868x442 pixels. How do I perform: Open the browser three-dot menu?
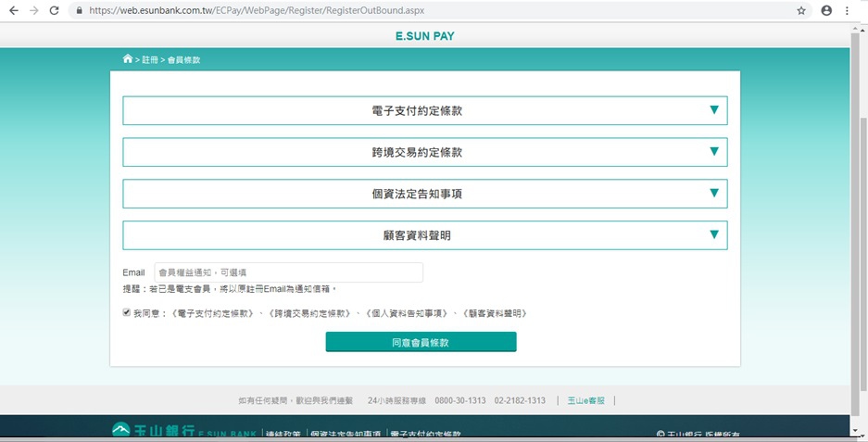point(847,10)
